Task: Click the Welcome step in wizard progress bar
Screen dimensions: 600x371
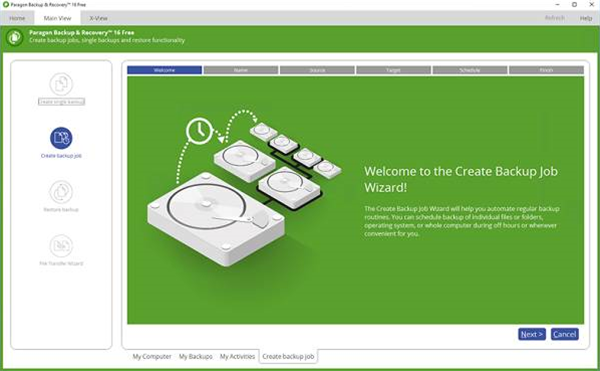Action: 165,70
